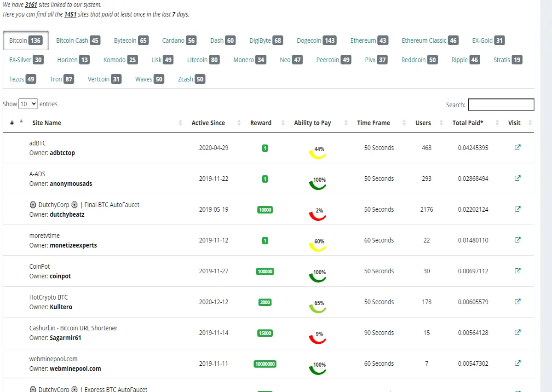Switch to Bitcoin Cash tab
Viewport: 552px width, 392px height.
pyautogui.click(x=78, y=40)
